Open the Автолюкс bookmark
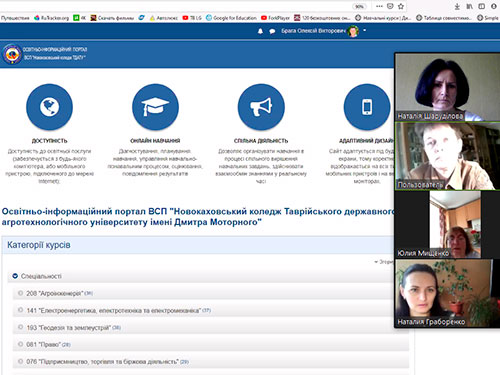 tap(164, 18)
